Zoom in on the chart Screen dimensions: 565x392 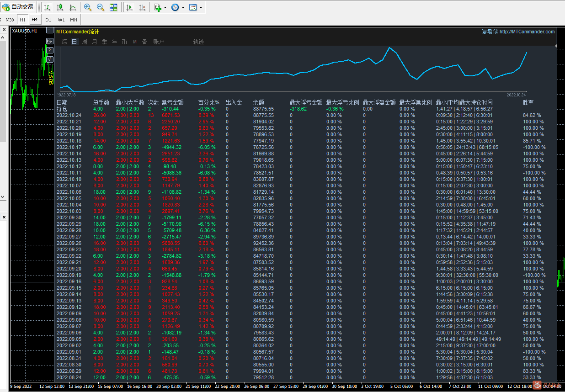click(88, 7)
